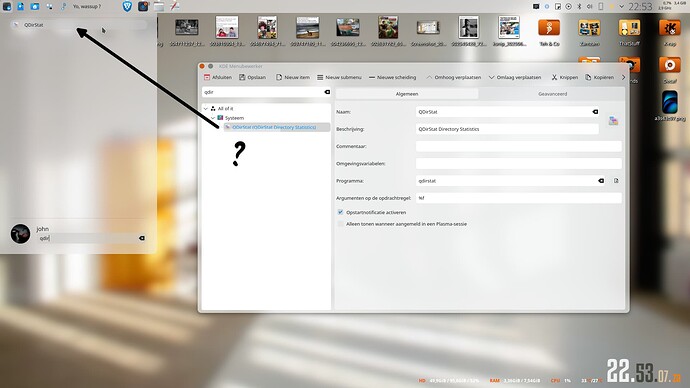Collapse the Systeem category
The image size is (690, 388).
point(213,118)
